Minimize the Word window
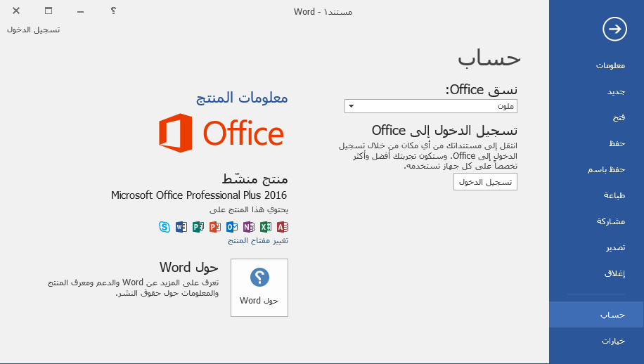The width and height of the screenshot is (644, 364). click(80, 11)
